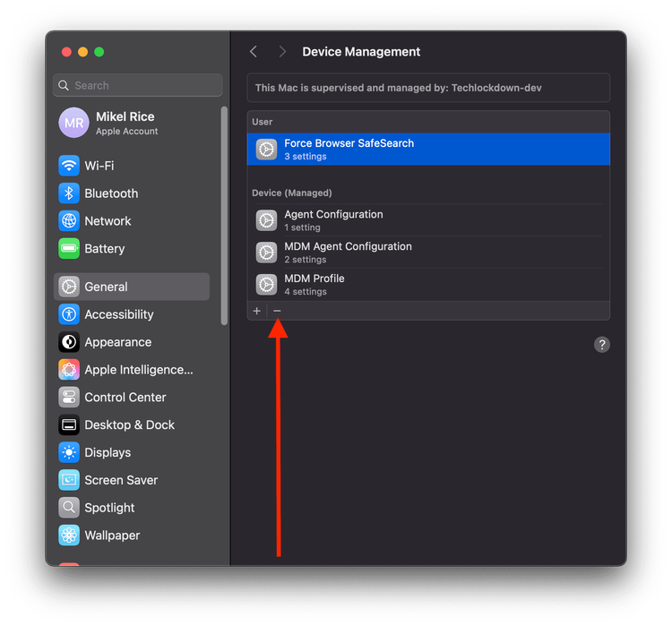Click the '4 settings' subtitle text
Viewport: 672px width, 626px height.
click(306, 292)
